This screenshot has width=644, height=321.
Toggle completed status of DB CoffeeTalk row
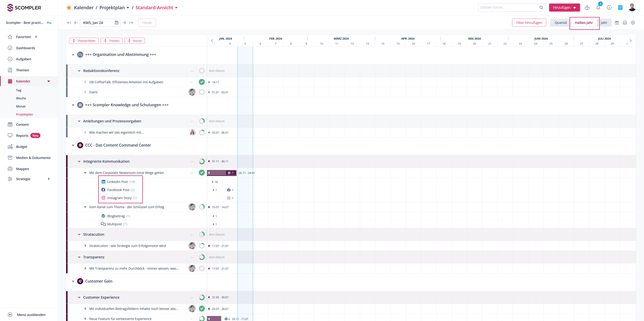pyautogui.click(x=202, y=82)
